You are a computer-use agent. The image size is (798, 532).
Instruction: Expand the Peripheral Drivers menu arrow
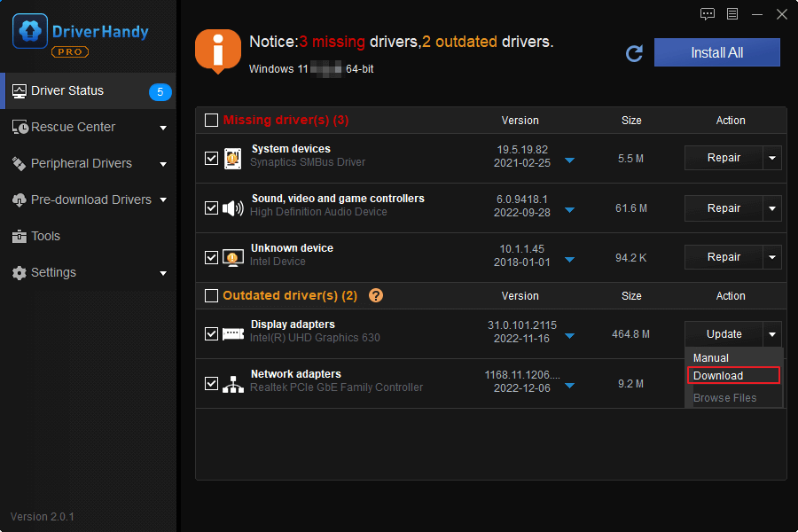[x=163, y=164]
